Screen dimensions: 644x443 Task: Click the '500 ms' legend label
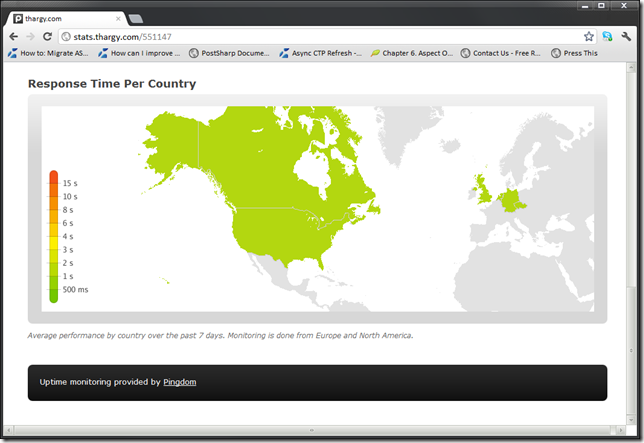click(75, 289)
